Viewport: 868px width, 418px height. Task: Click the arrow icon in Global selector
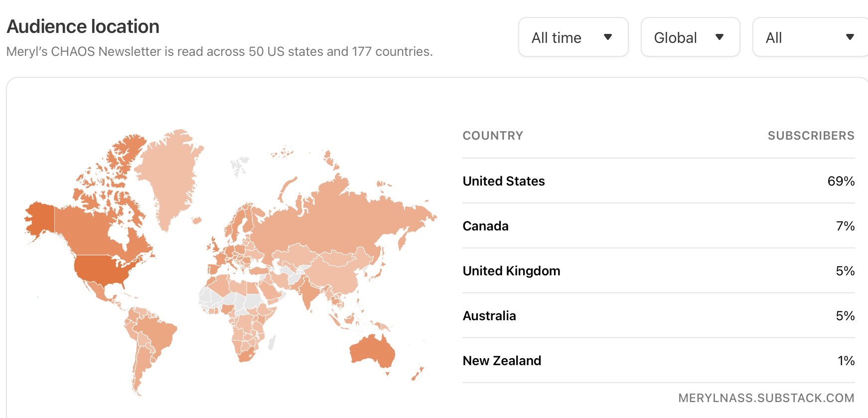click(719, 37)
